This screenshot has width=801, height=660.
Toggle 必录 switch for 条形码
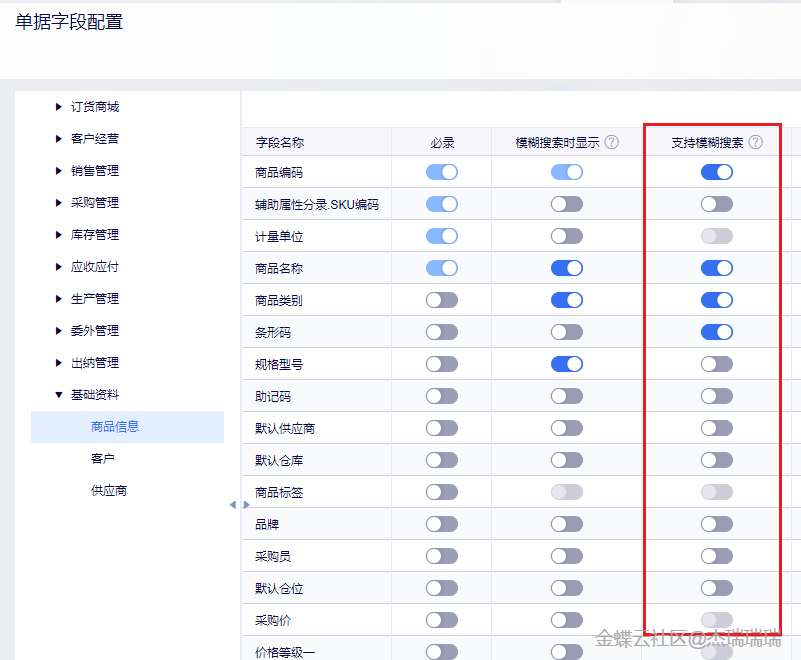[442, 332]
